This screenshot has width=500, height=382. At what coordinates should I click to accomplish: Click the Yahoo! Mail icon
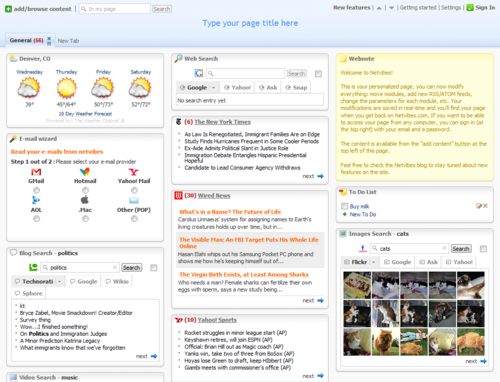[x=134, y=172]
